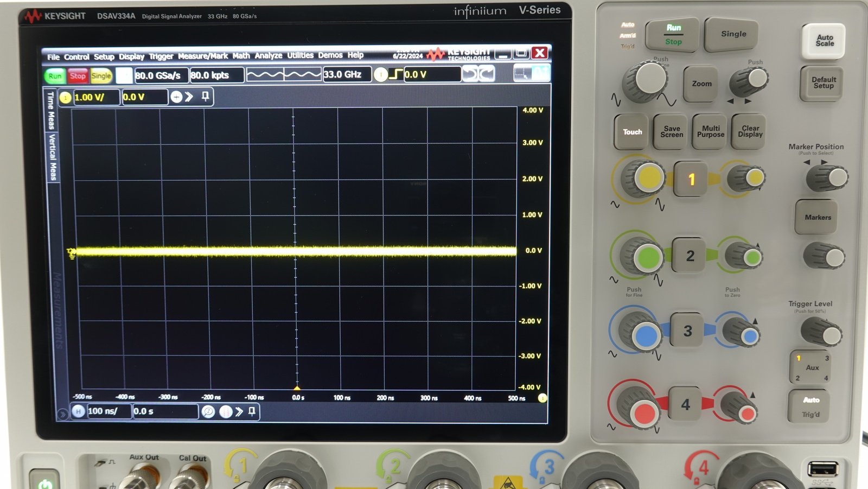
Task: Click the Multi Purpose front panel key
Action: pos(711,131)
